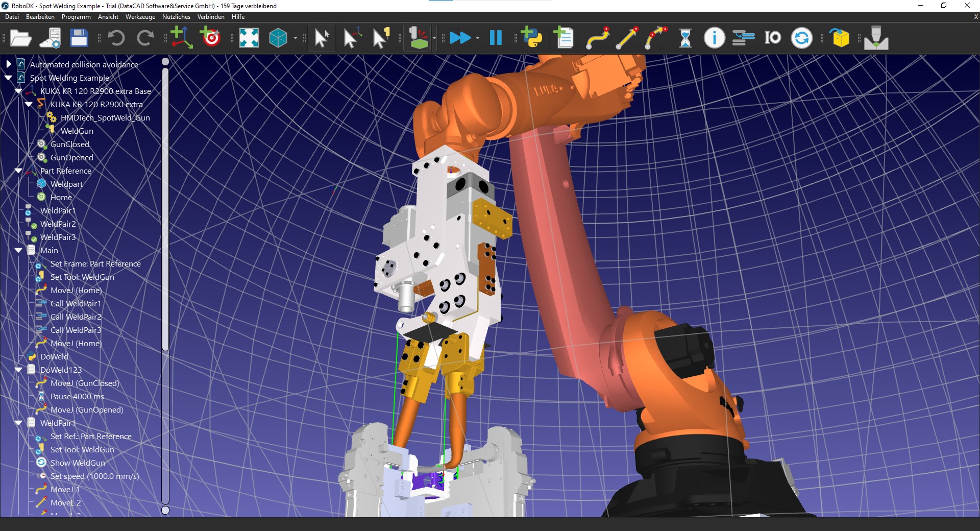Viewport: 980px width, 531px height.
Task: Open the IO signal instruction tool
Action: click(772, 38)
